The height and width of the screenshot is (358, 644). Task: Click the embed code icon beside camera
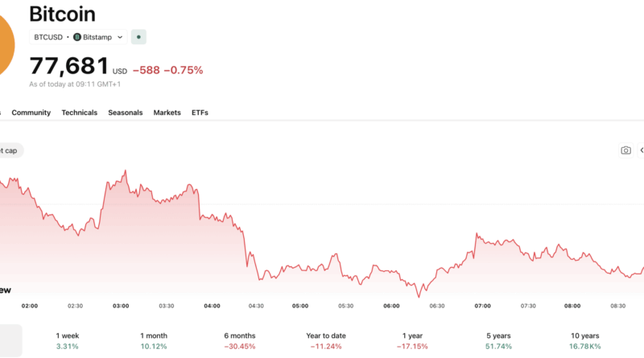click(x=641, y=150)
